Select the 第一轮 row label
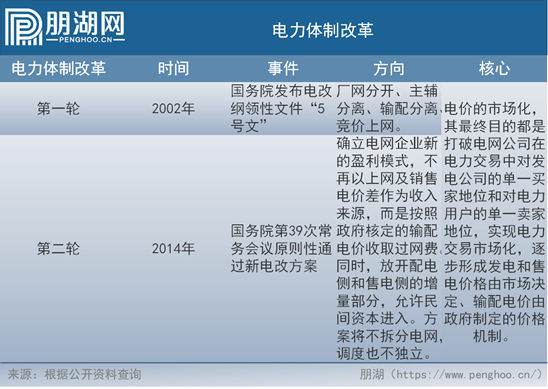The width and height of the screenshot is (548, 389). coord(58,109)
